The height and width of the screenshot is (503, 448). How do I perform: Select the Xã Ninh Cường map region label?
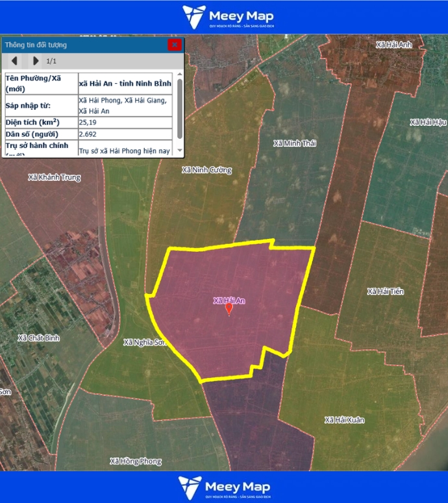pyautogui.click(x=206, y=170)
